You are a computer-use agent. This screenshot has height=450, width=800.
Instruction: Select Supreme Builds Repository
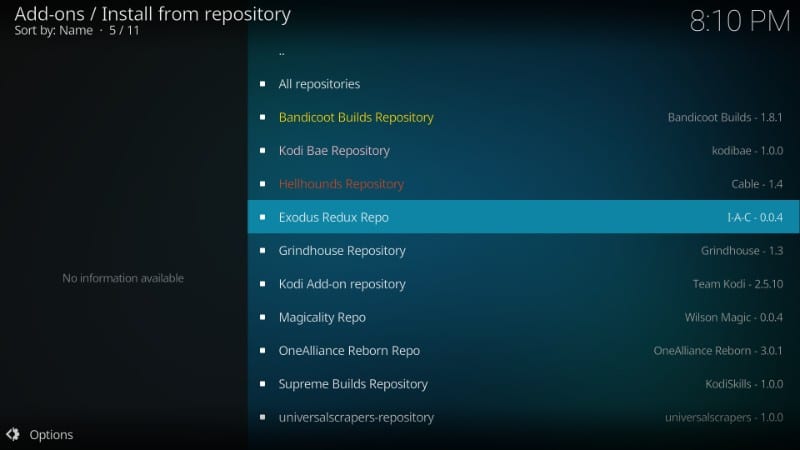pyautogui.click(x=523, y=384)
